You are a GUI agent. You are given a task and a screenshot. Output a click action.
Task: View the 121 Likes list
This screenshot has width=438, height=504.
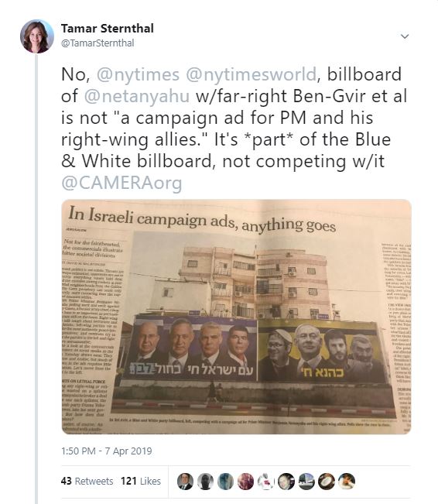pos(141,482)
